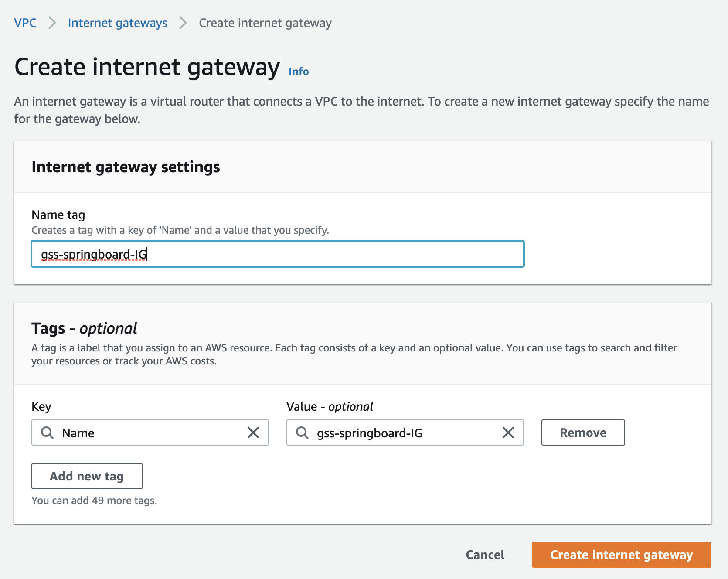Screen dimensions: 728x579
Task: Click search icon in Value field
Action: pyautogui.click(x=302, y=433)
